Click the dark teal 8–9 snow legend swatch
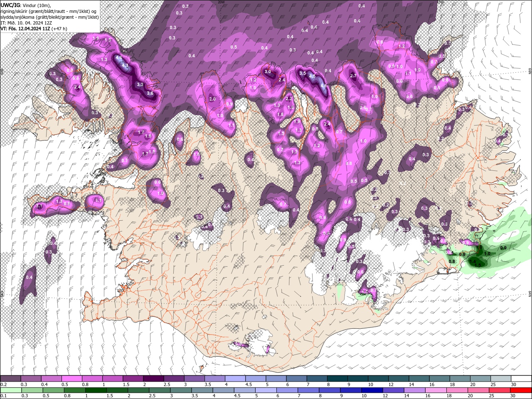 [x=337, y=379]
